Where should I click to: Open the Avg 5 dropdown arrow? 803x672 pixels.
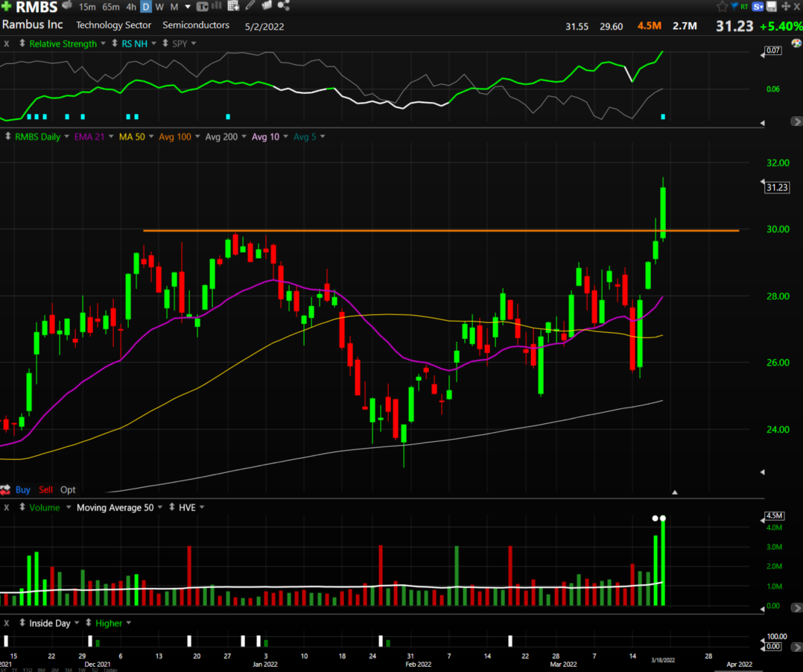coord(322,136)
